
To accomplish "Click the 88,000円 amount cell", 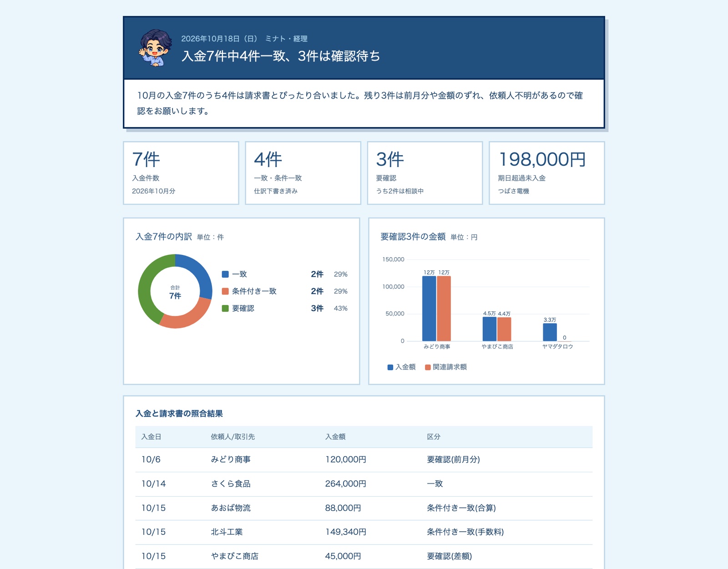I will pos(343,508).
